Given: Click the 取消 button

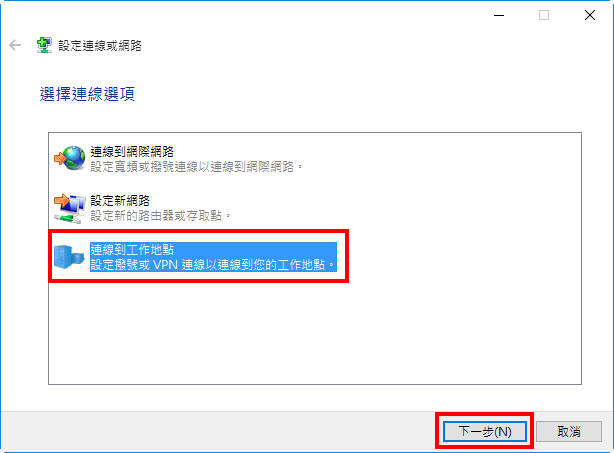Looking at the screenshot, I should click(569, 431).
